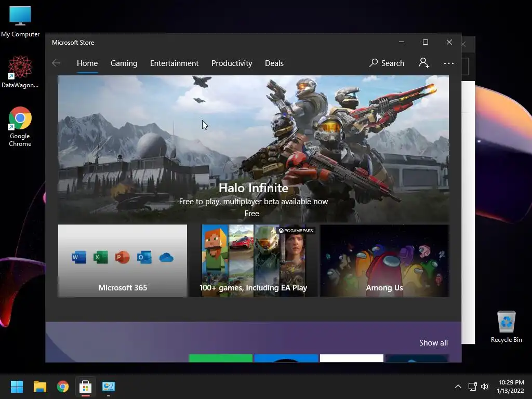Viewport: 532px width, 399px height.
Task: Switch to the Home tab
Action: pos(87,63)
